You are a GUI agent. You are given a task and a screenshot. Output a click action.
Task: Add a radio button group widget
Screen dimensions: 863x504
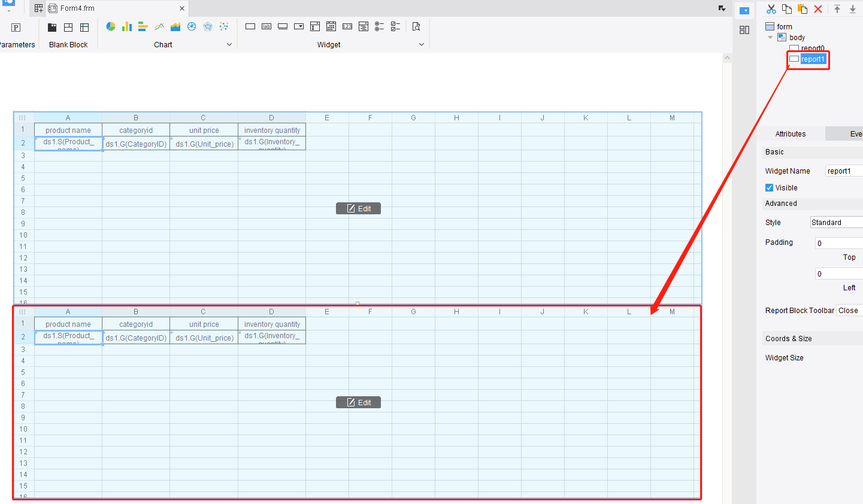pos(379,26)
